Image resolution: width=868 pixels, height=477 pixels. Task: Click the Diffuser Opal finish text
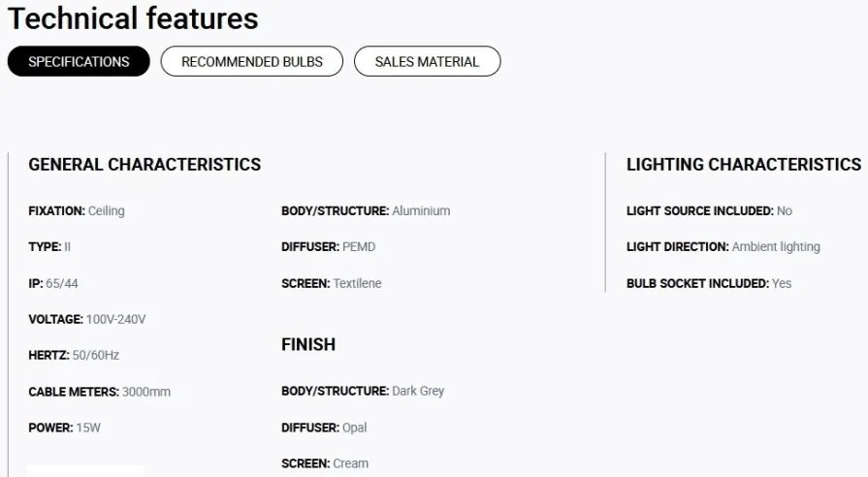[324, 428]
